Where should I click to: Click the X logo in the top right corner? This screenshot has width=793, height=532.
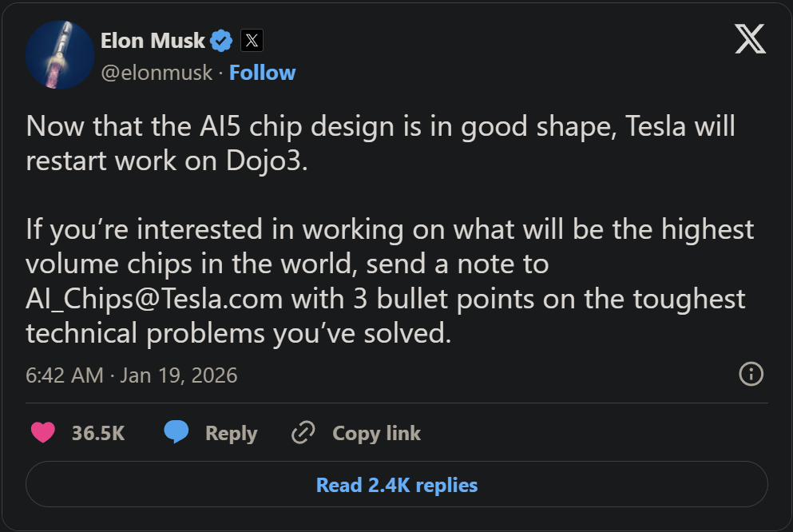point(750,39)
